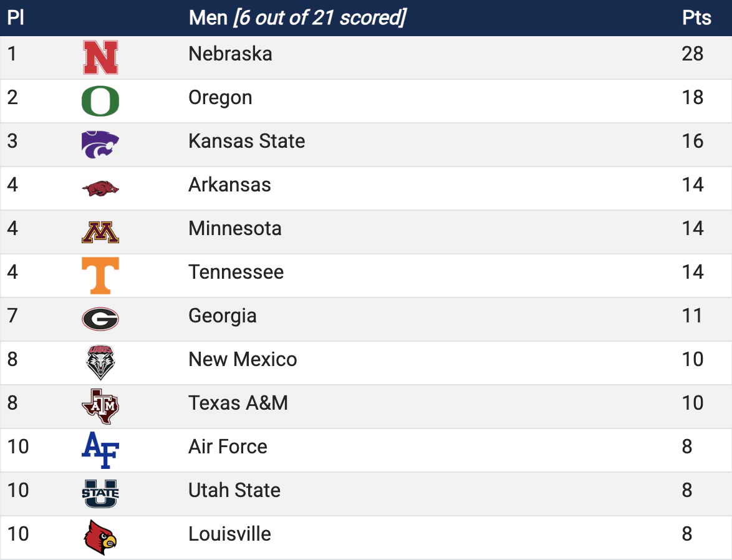Select the Texas A&M logo

[100, 407]
